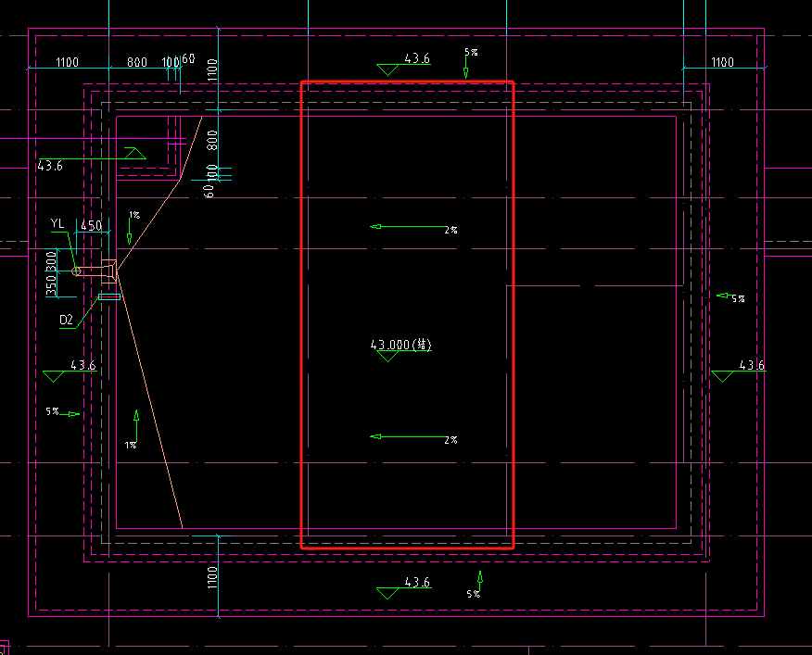Click the 5% slope label at right edge
Viewport: 812px width, 655px height.
click(738, 298)
